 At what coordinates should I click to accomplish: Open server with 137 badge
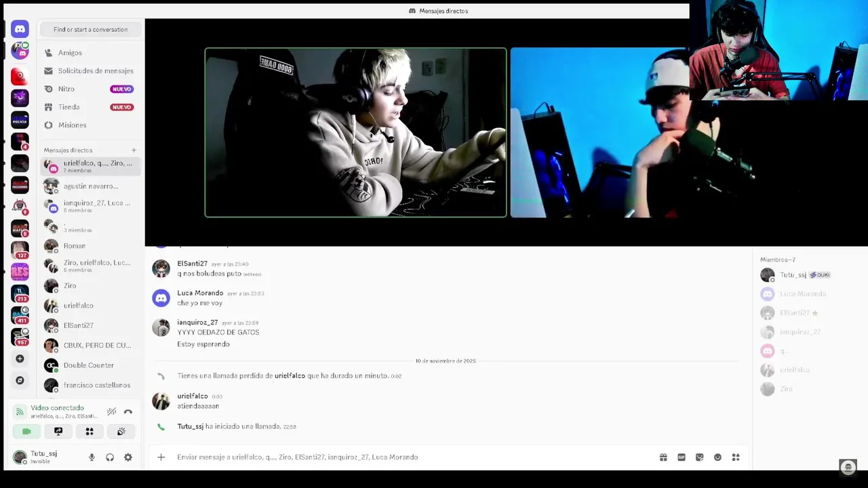(x=20, y=249)
